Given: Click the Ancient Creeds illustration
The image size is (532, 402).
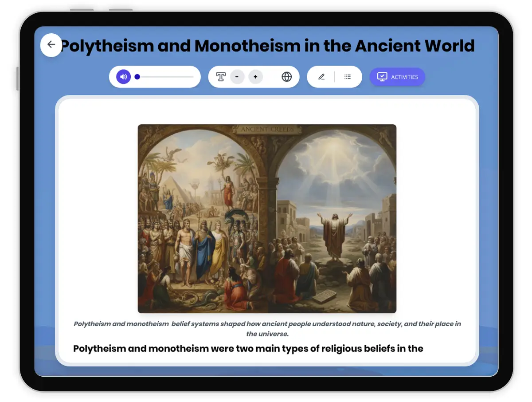Looking at the screenshot, I should pos(267,217).
